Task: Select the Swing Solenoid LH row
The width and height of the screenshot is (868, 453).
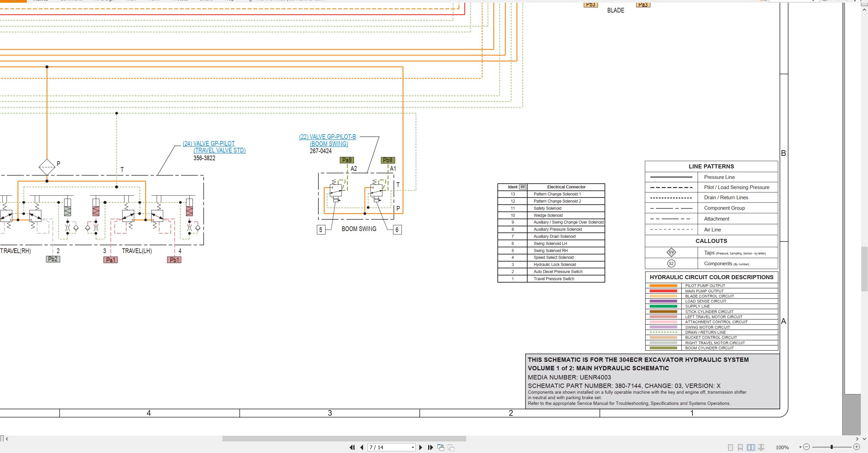Action: [x=551, y=244]
